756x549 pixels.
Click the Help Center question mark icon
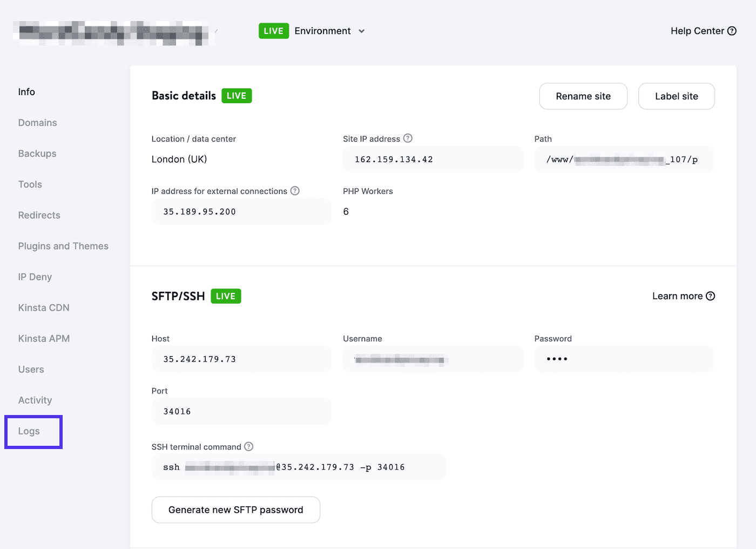733,31
